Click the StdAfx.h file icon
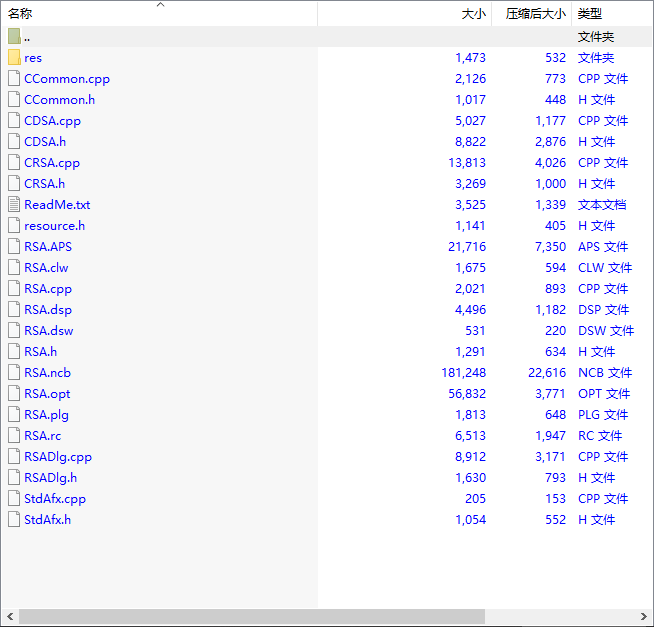The width and height of the screenshot is (654, 627). tap(14, 519)
